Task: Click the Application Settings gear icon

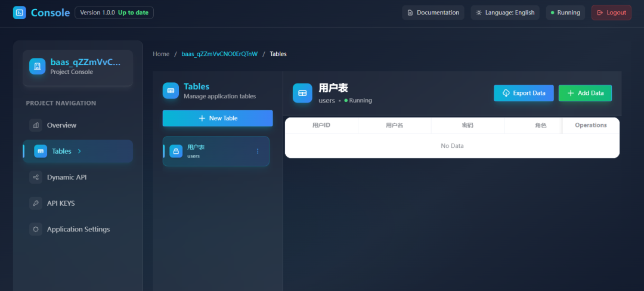Action: click(36, 229)
